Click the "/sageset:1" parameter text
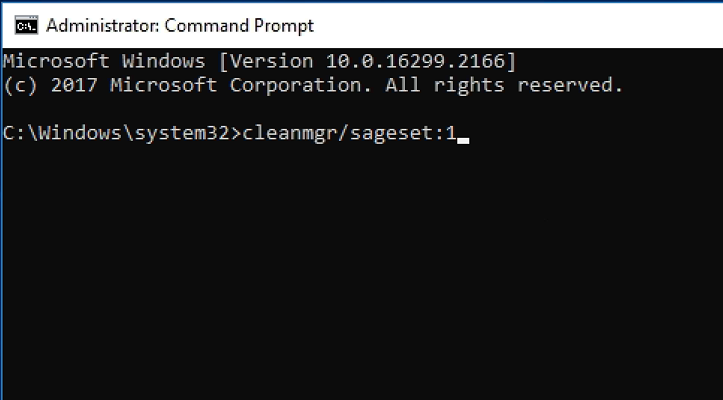This screenshot has width=723, height=400. (x=390, y=134)
